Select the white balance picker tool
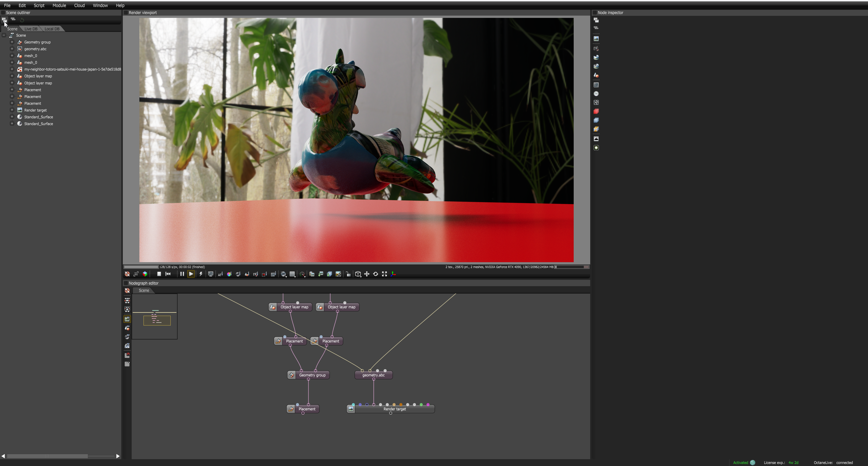 [229, 274]
